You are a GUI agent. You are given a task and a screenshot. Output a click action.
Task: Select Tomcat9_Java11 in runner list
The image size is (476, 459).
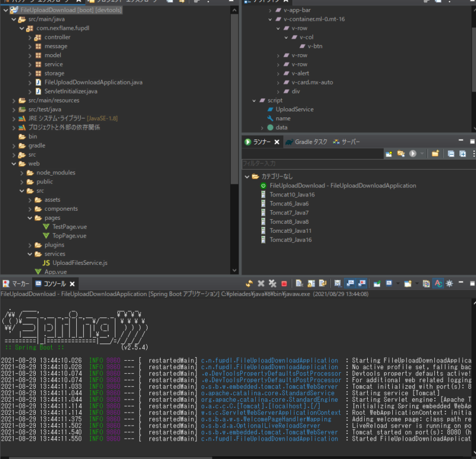(x=290, y=230)
